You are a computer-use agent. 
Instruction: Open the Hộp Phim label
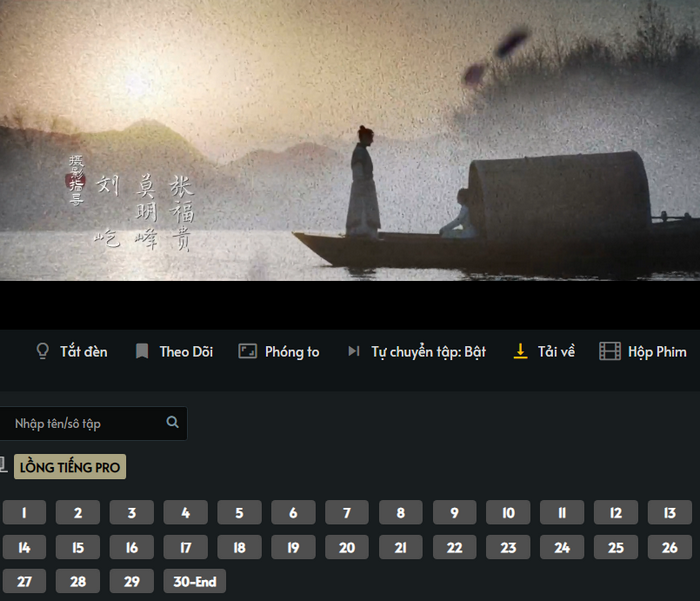click(x=657, y=352)
